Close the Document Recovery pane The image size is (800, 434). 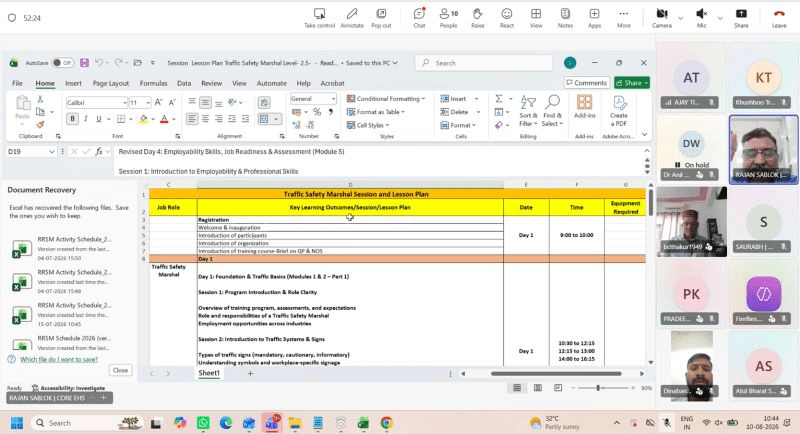120,370
